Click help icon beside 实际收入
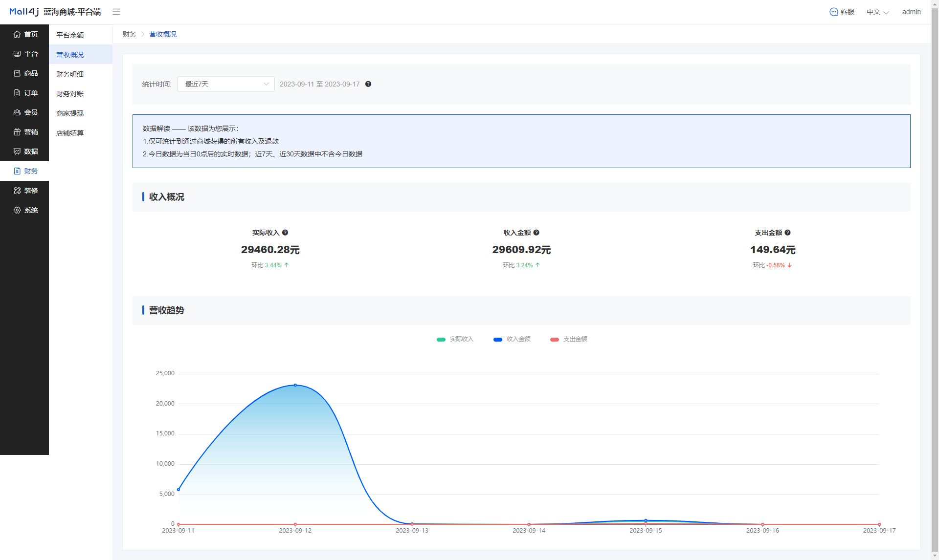This screenshot has height=560, width=939. 285,233
